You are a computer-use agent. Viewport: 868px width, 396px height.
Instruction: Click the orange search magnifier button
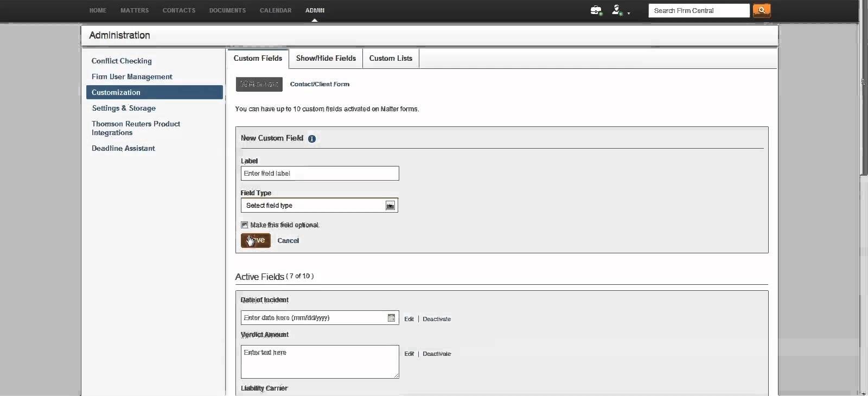[762, 10]
